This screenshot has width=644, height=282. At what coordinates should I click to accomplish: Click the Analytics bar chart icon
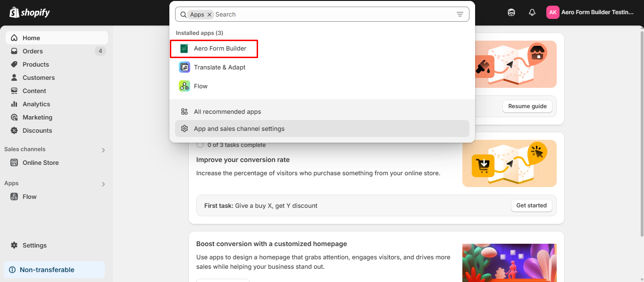click(14, 104)
